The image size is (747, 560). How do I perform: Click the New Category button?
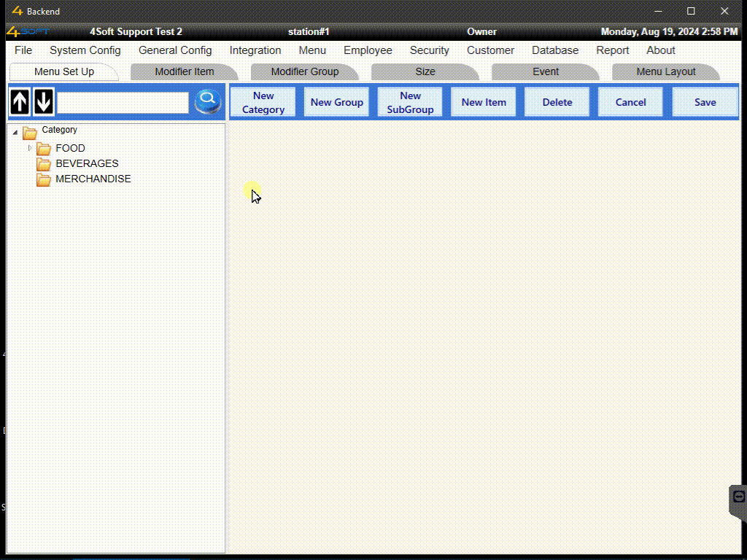tap(263, 102)
